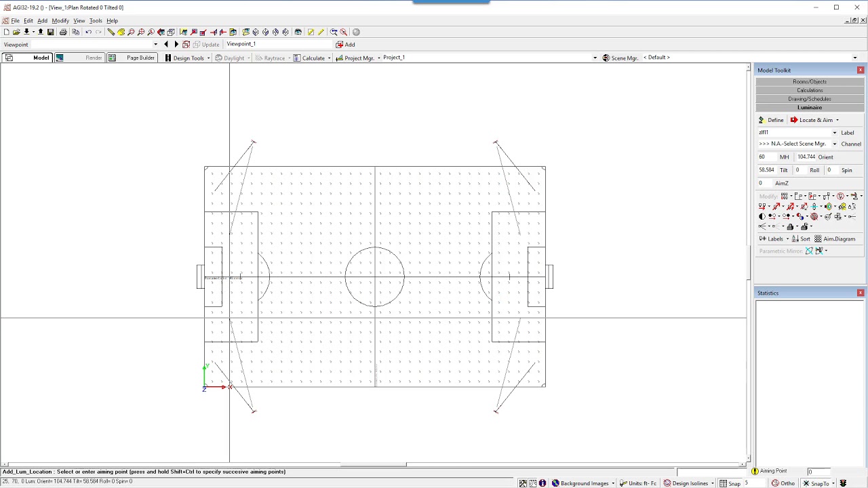Click the MH mounting height field

[767, 157]
